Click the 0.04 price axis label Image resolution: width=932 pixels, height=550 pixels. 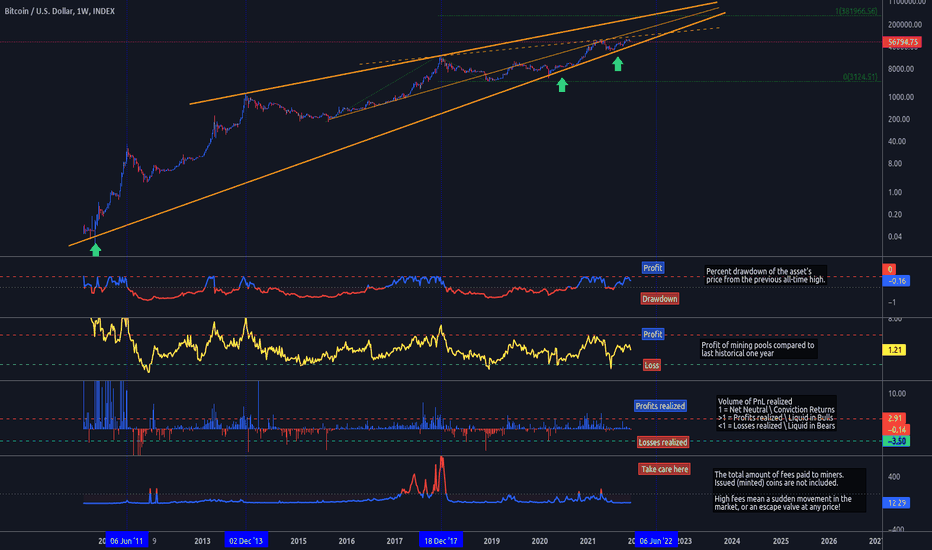[895, 236]
